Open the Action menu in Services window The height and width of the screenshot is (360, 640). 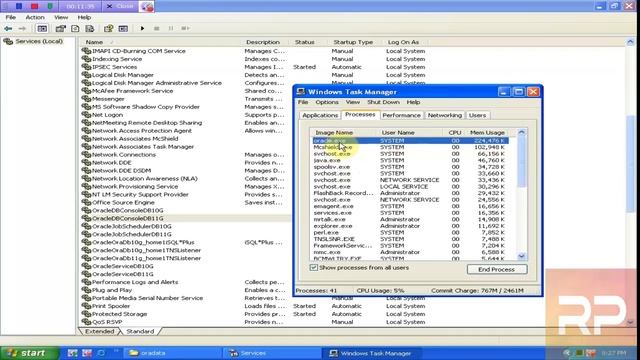click(x=35, y=17)
